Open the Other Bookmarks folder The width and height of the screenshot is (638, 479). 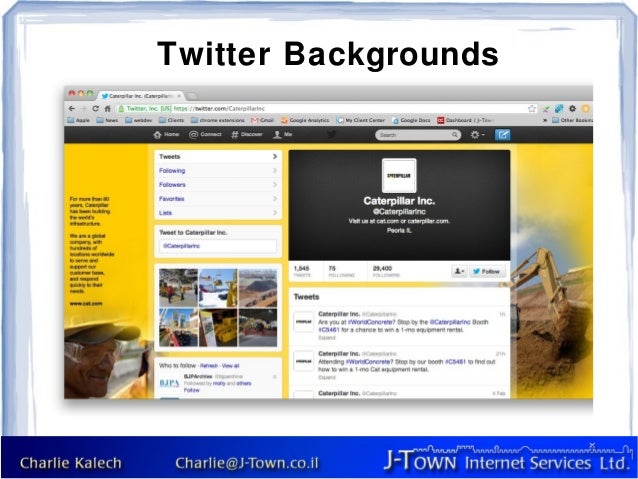[572, 120]
